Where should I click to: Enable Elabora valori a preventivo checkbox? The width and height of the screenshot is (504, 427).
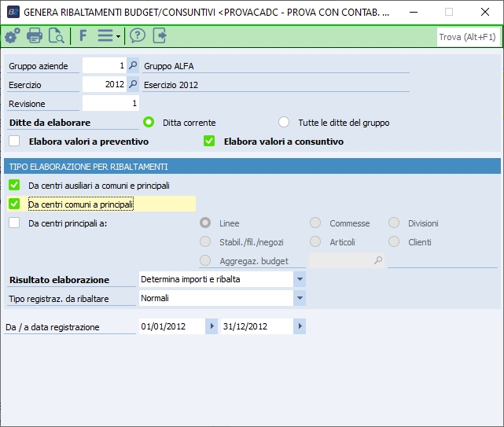14,142
